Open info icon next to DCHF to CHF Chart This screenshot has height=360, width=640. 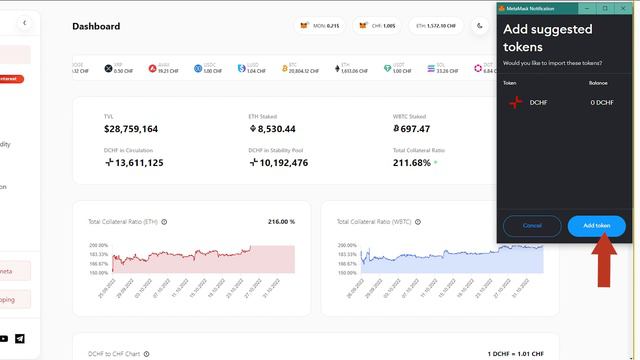[147, 354]
